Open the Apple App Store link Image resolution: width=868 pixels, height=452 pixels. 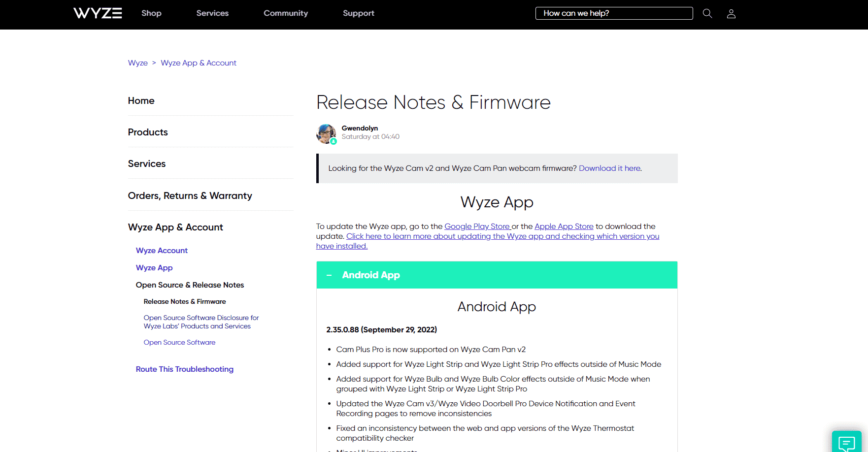564,226
